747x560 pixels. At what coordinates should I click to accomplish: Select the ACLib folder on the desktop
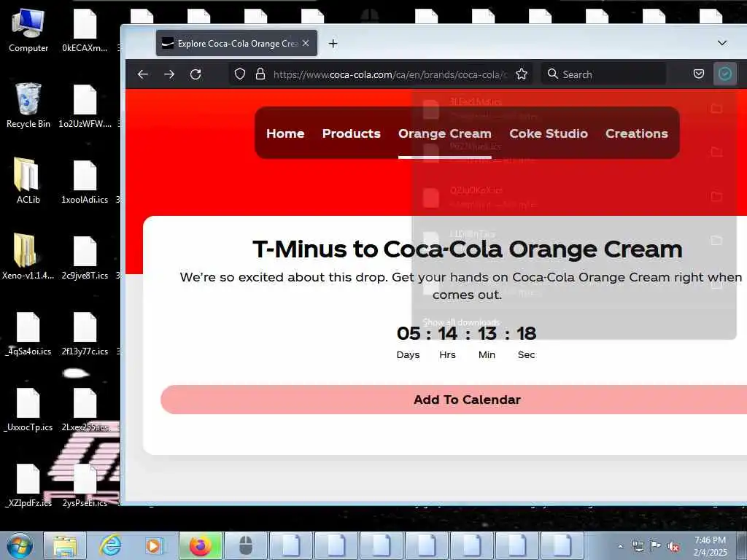pos(28,181)
